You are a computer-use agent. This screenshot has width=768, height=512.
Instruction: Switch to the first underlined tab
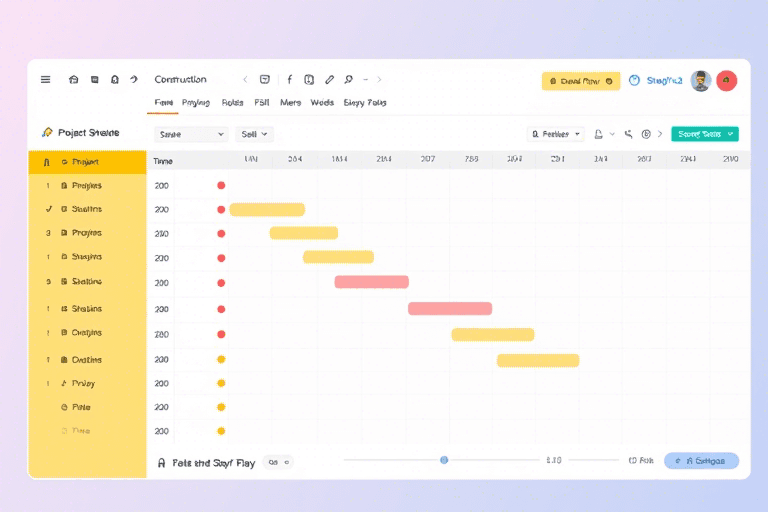tap(163, 103)
